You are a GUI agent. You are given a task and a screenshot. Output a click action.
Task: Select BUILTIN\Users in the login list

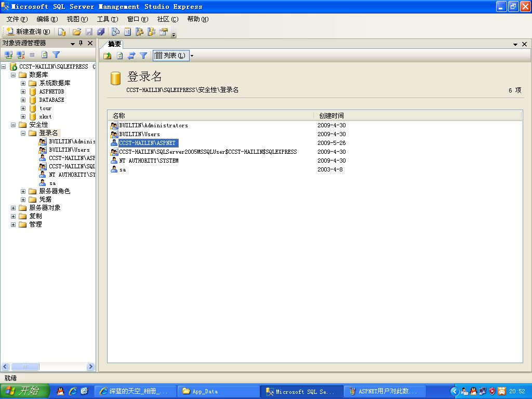pos(139,135)
